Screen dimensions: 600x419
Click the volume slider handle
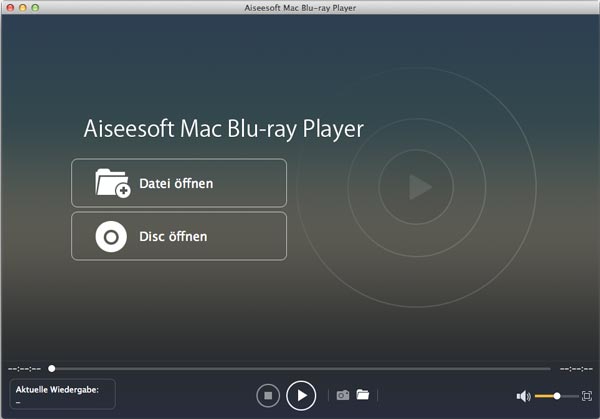click(x=557, y=396)
